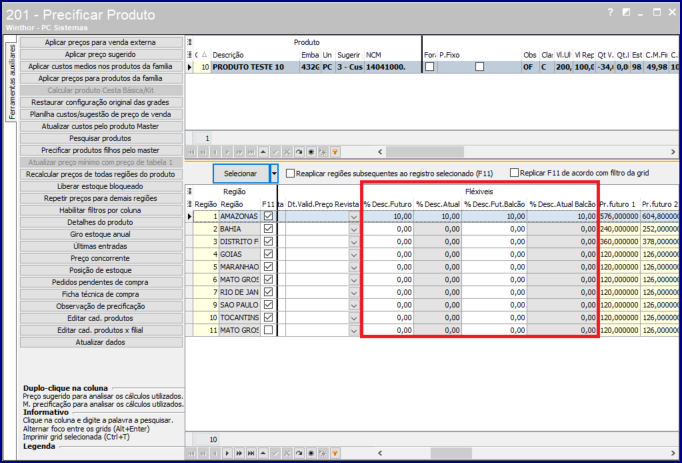Toggle the For. checkbox for PRODUTO TESTE 10
This screenshot has height=463, width=682.
(430, 67)
